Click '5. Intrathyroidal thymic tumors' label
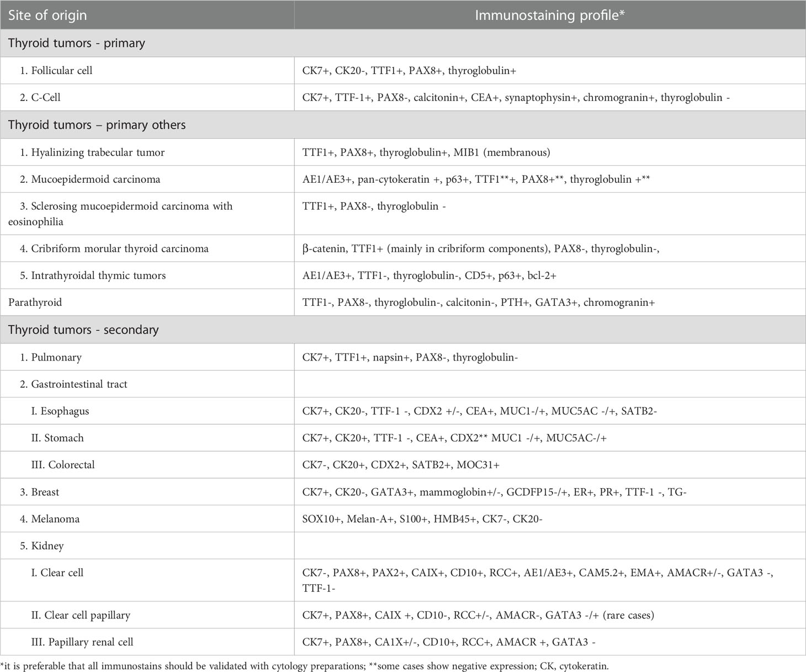The image size is (806, 672). point(93,276)
